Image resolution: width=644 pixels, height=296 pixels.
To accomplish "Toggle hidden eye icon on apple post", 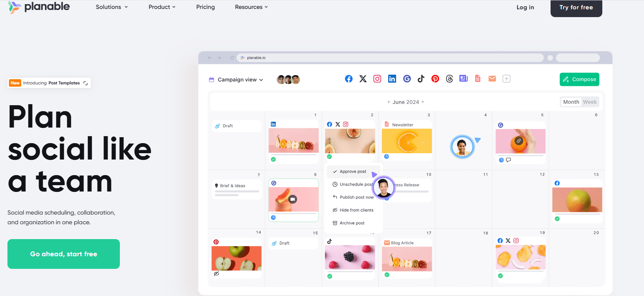I will (216, 274).
